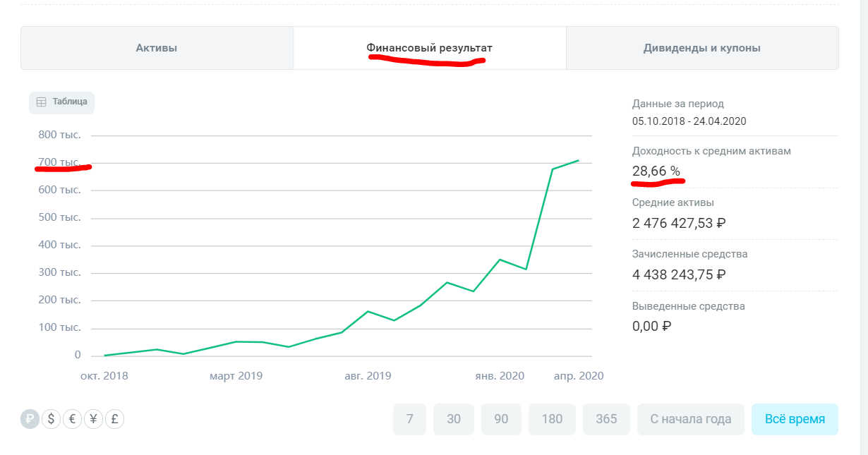Click the chart peak near апр. 2020
This screenshot has height=455, width=868.
(x=579, y=161)
